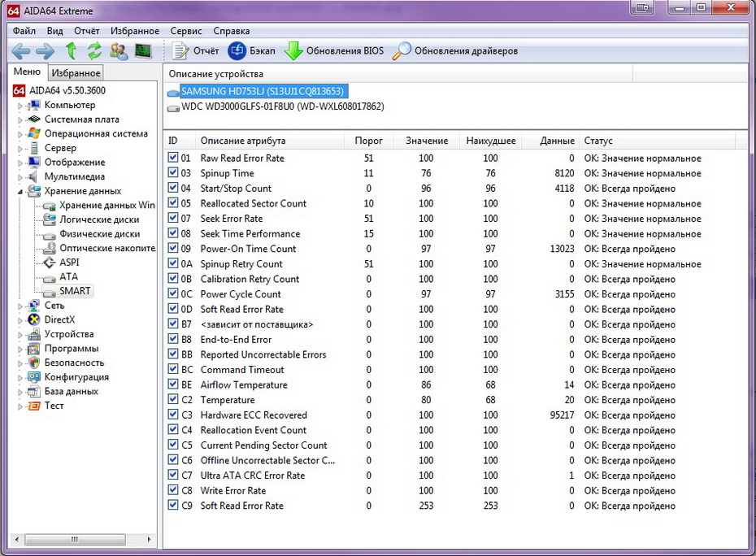Refresh using the green arrows icon
The image size is (756, 556).
94,50
